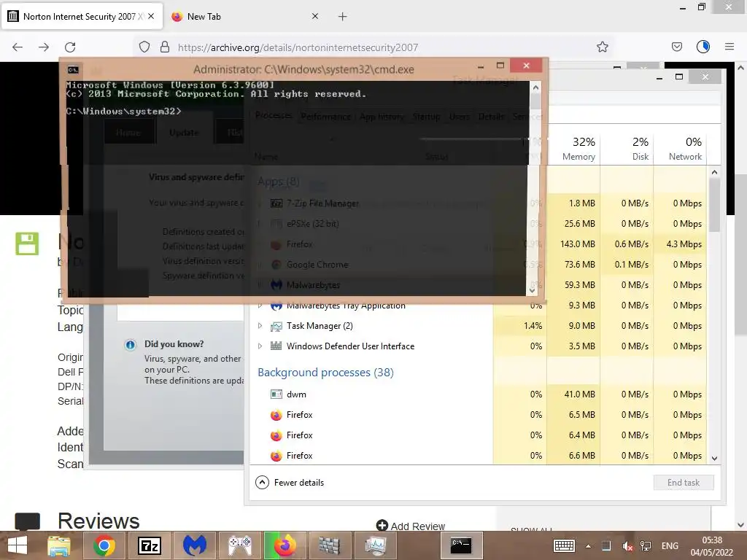Click the cmd window scroll-down arrow
This screenshot has height=560, width=747.
pyautogui.click(x=532, y=290)
